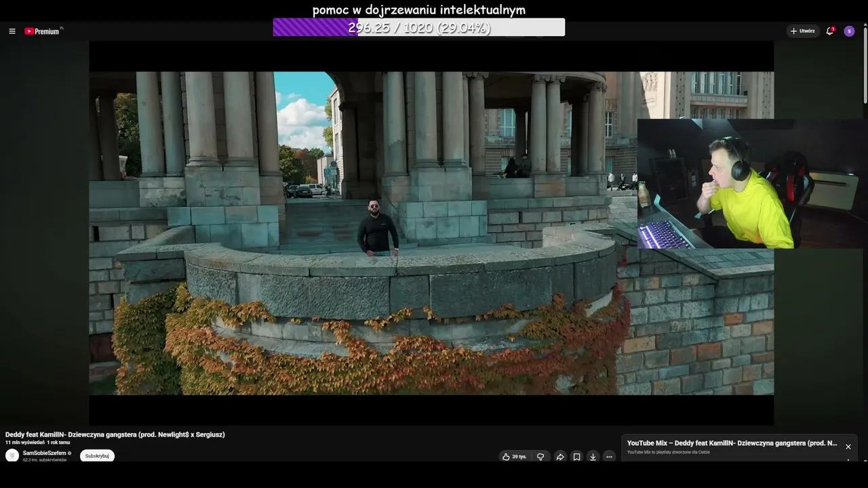Screen dimensions: 868x488
Task: Select the video title 'Deddy feat KamillN- Dziewczyna gangstera'
Action: pyautogui.click(x=115, y=434)
